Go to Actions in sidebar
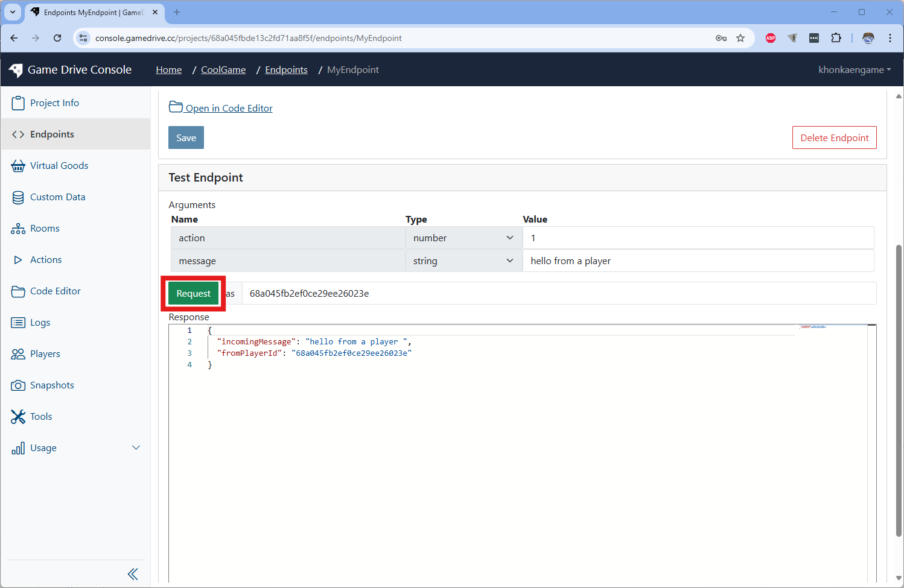The image size is (904, 588). pyautogui.click(x=46, y=260)
